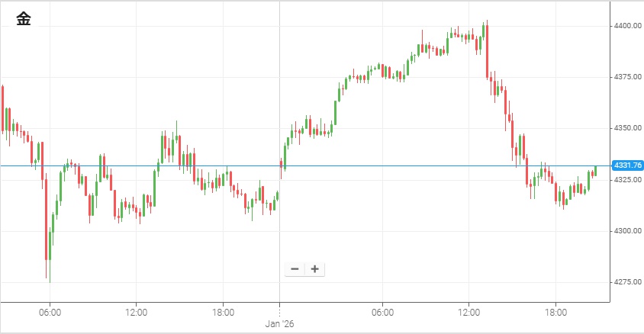This screenshot has width=644, height=334.
Task: Click the 4325.00 price axis label
Action: (x=627, y=179)
